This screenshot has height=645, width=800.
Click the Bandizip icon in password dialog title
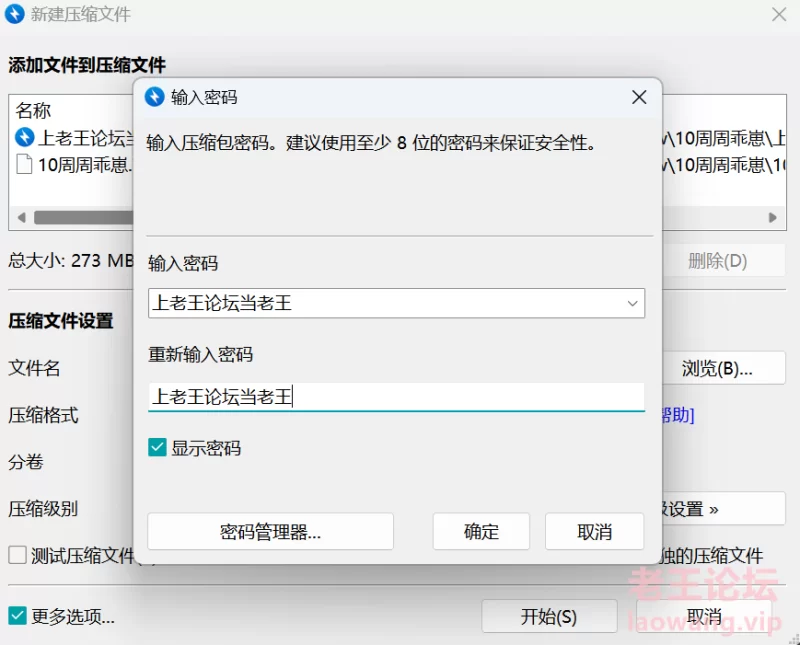click(x=155, y=96)
